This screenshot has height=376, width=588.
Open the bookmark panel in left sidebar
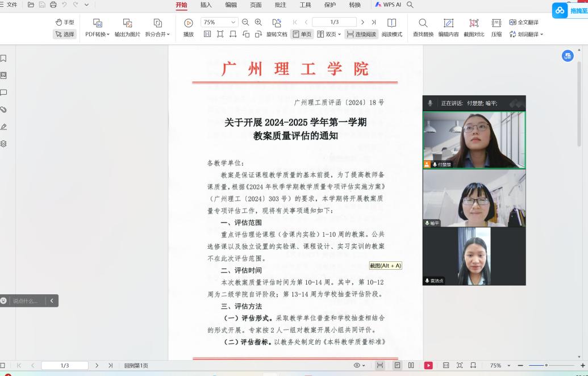3,59
